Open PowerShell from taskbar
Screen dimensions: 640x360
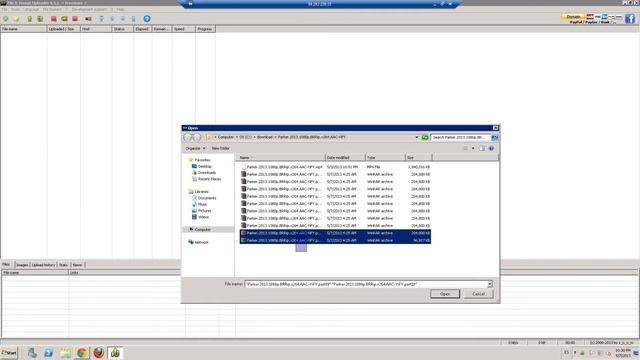(x=49, y=353)
